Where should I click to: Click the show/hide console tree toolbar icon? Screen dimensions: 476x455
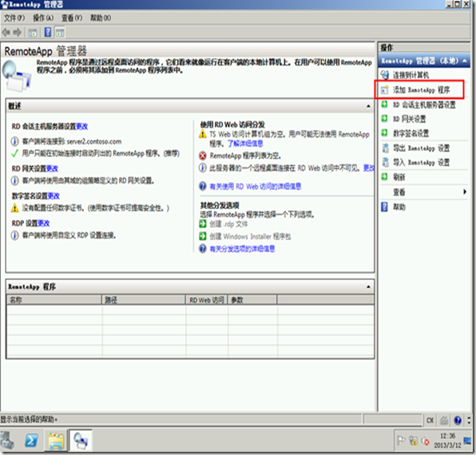[x=33, y=33]
